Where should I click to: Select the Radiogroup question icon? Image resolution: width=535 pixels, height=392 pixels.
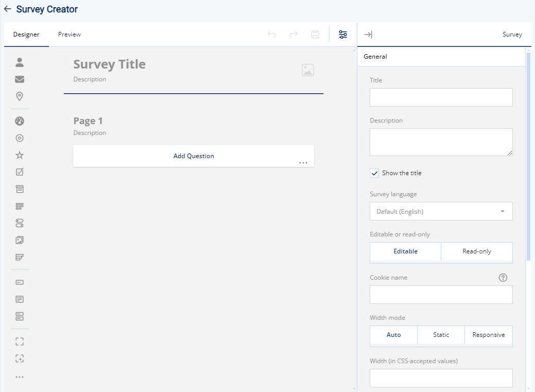[x=19, y=138]
